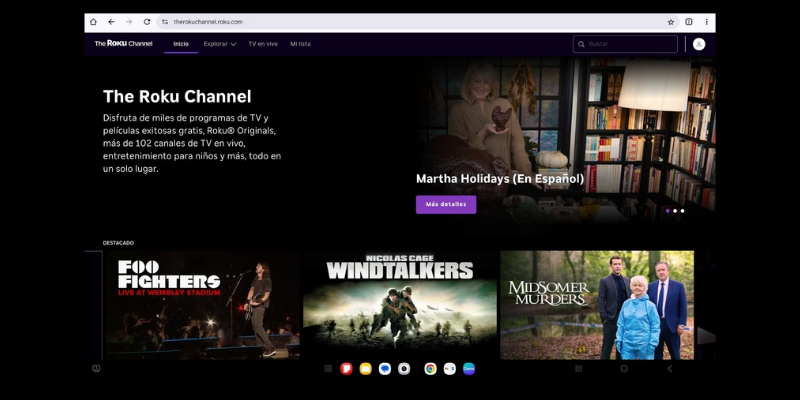Click the browser home icon
800x400 pixels.
click(93, 21)
